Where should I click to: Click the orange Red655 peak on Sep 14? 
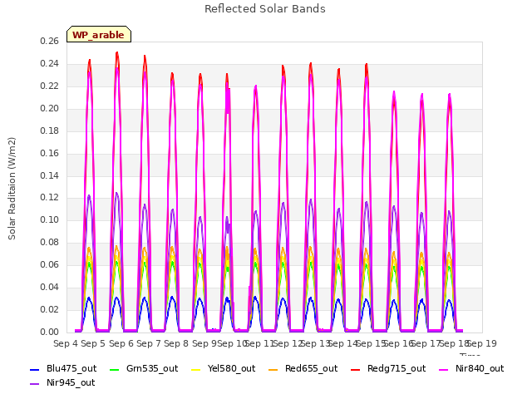click(x=338, y=249)
